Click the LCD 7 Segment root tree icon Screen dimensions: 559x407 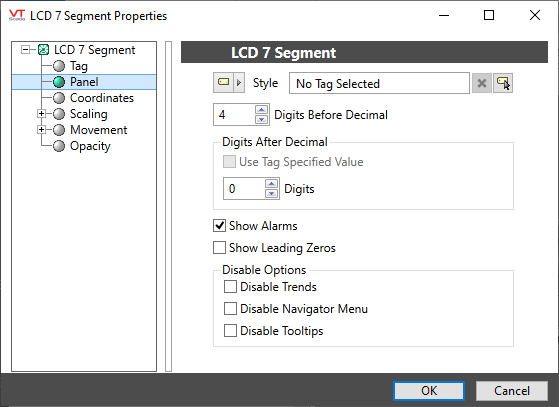[x=43, y=50]
